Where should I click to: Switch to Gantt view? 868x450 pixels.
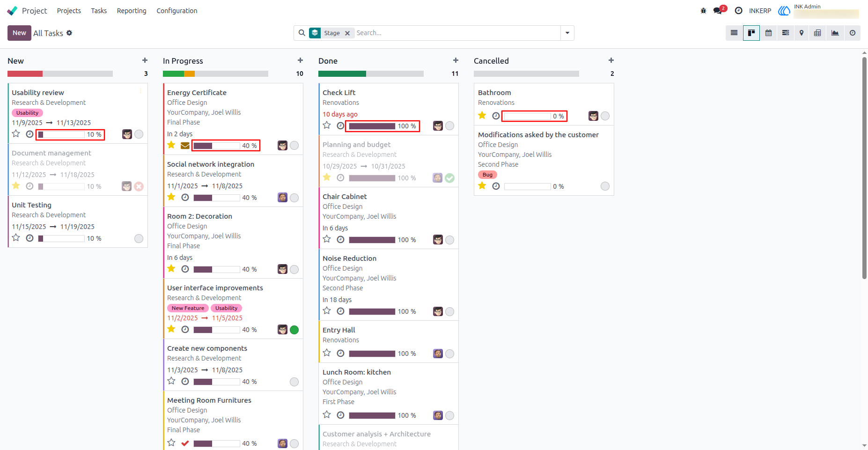pyautogui.click(x=786, y=33)
